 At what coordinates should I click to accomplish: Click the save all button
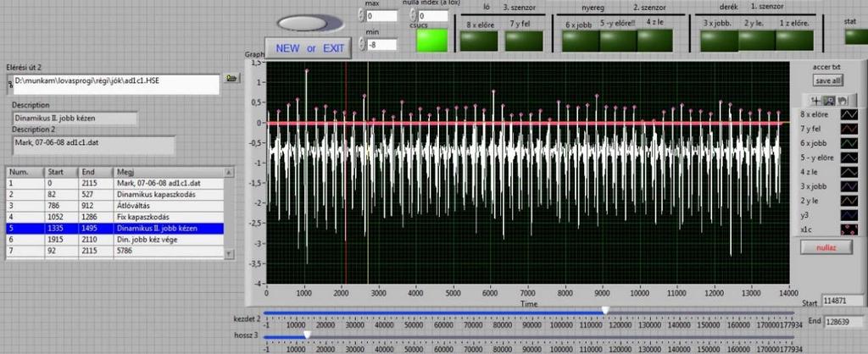[828, 80]
